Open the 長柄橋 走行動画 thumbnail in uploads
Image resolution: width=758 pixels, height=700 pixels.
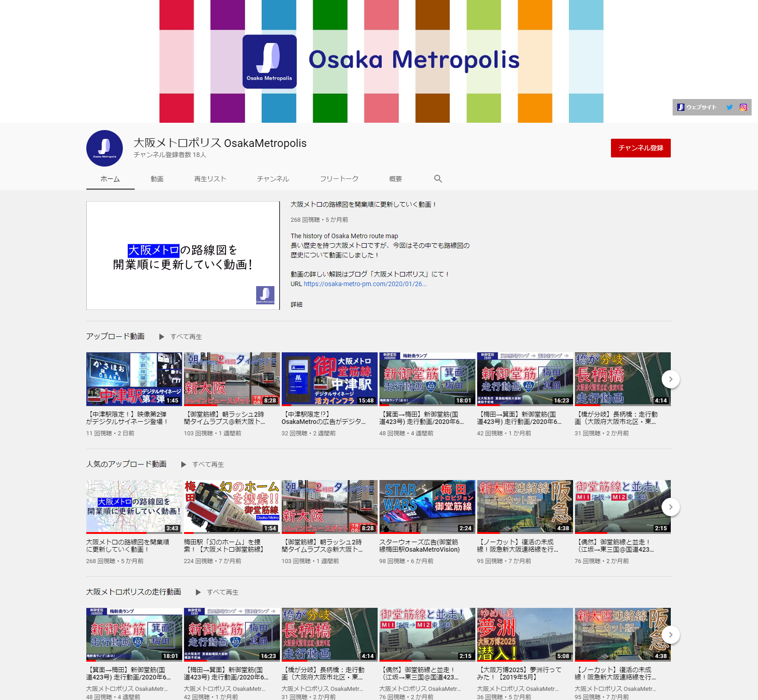pos(622,379)
